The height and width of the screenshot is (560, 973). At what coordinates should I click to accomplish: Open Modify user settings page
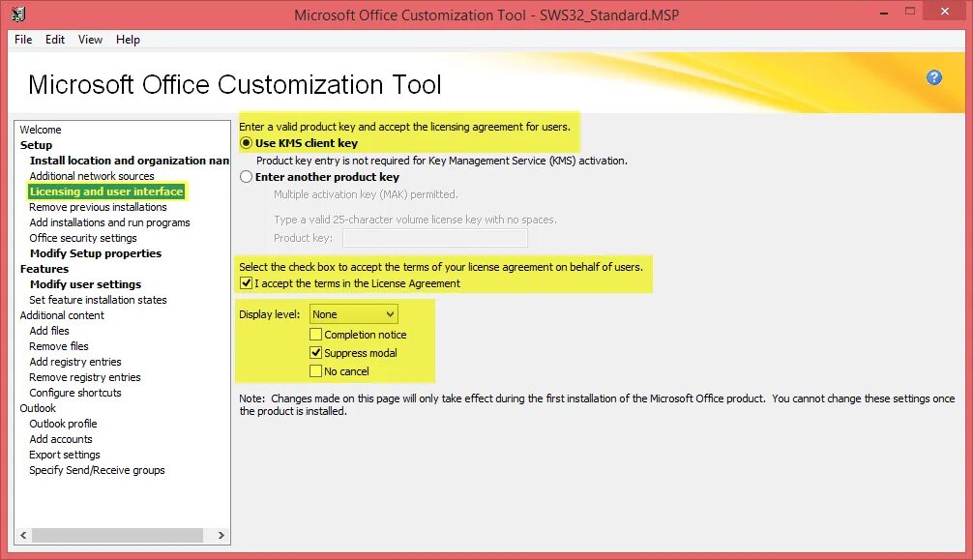86,284
